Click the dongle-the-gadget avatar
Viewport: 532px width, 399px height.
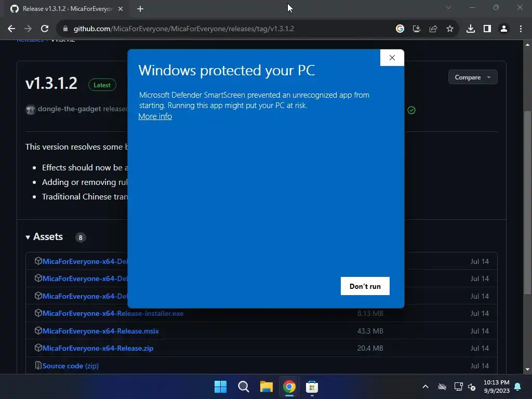(30, 109)
